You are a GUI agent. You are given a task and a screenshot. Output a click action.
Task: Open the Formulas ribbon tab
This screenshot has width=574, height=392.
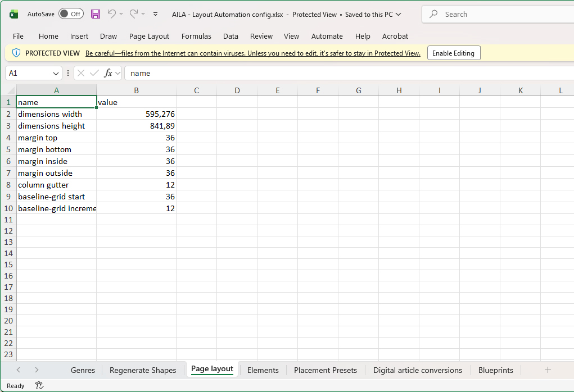click(x=196, y=36)
